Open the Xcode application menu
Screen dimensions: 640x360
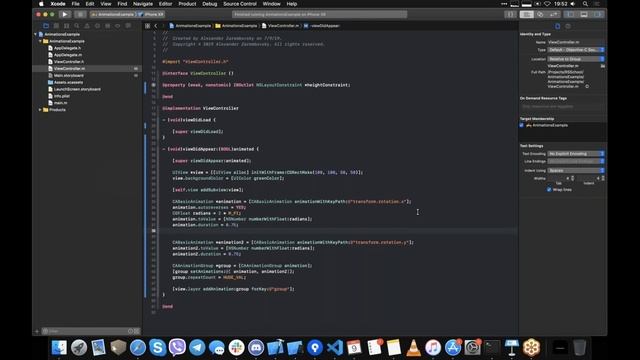tap(58, 4)
